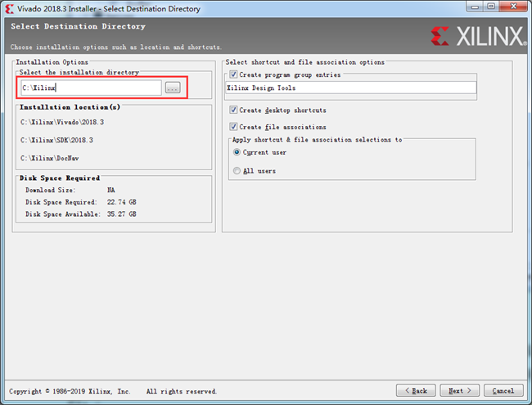Close the installer window
This screenshot has width=532, height=405.
click(x=513, y=7)
